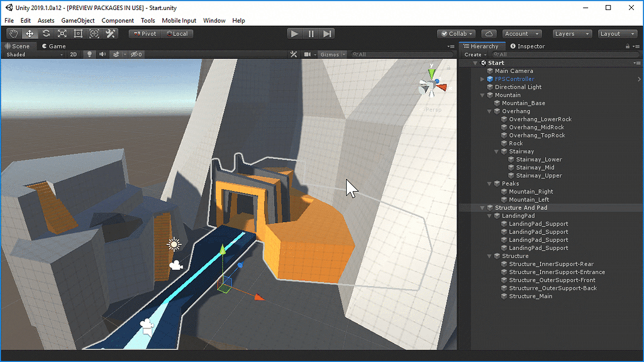Toggle the hierarchy panel lock icon
This screenshot has height=362, width=644.
tap(628, 47)
